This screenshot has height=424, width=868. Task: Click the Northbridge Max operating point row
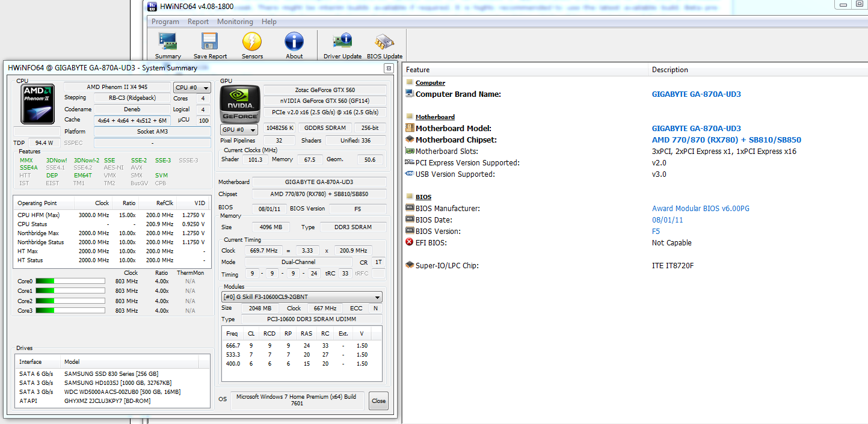tap(112, 233)
